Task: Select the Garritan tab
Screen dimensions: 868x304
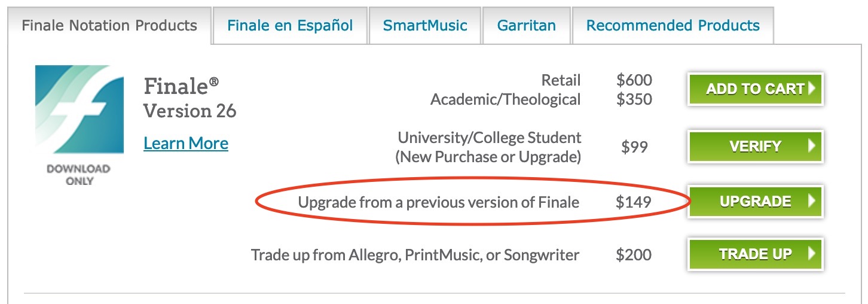Action: [x=527, y=26]
